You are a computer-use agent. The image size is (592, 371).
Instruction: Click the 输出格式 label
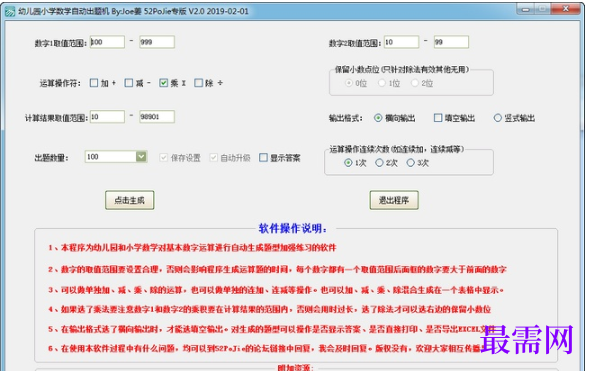pyautogui.click(x=345, y=119)
